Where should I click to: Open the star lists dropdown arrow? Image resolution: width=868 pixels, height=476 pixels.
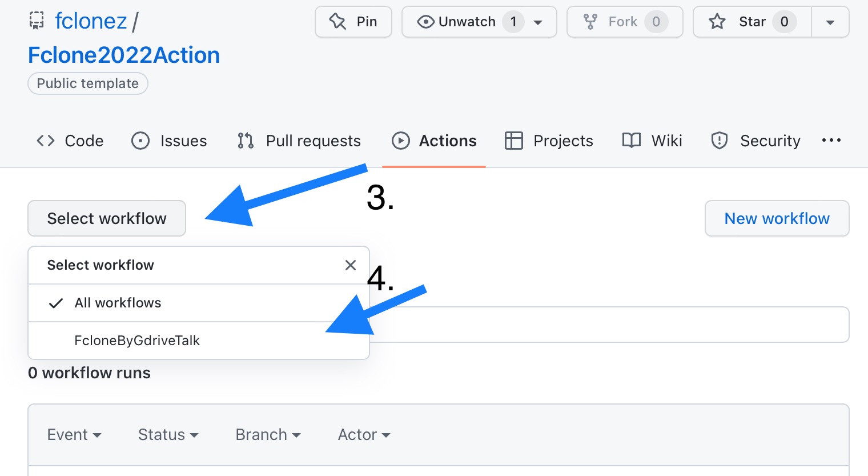[x=830, y=22]
